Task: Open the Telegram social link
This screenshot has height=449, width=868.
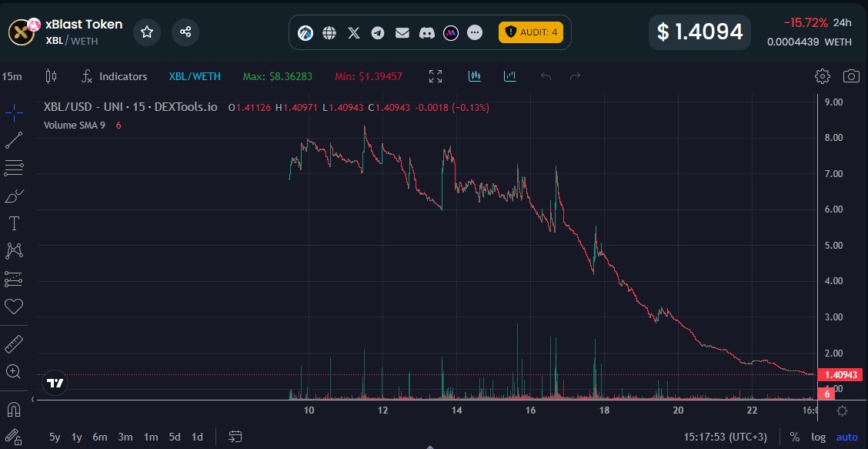Action: pos(378,32)
